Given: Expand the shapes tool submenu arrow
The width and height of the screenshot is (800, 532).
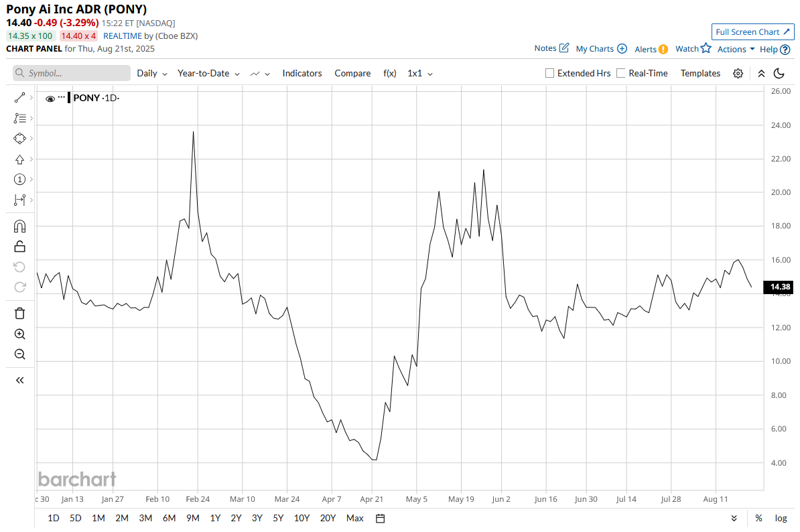Looking at the screenshot, I should click(31, 139).
